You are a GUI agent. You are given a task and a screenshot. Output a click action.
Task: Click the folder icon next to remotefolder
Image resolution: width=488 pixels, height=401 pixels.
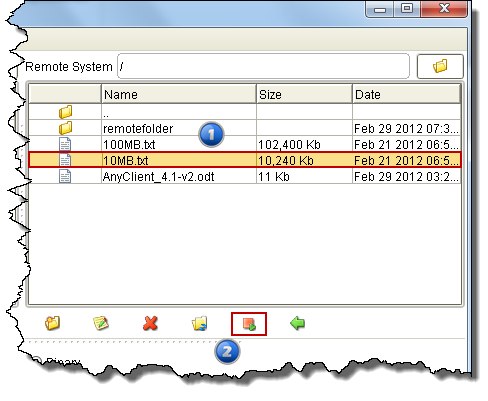pyautogui.click(x=65, y=128)
